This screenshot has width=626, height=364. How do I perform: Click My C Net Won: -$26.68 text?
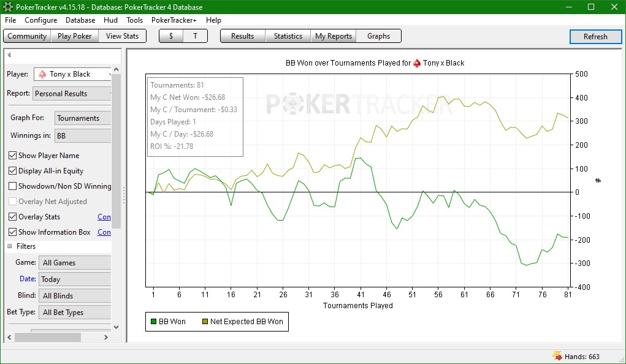pos(188,97)
